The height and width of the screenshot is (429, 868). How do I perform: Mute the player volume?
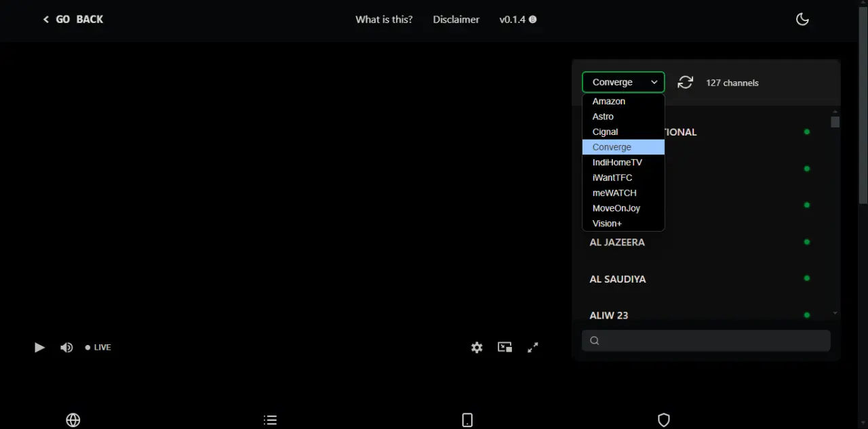point(66,347)
